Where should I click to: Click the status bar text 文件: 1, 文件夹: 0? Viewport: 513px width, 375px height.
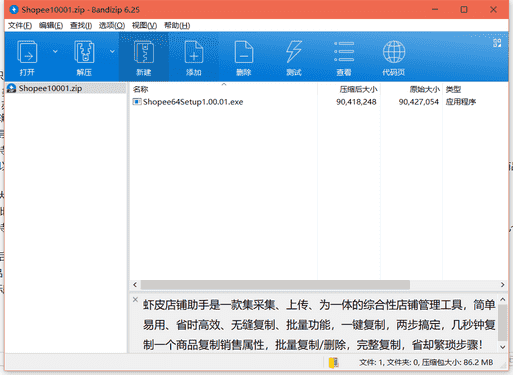389,362
